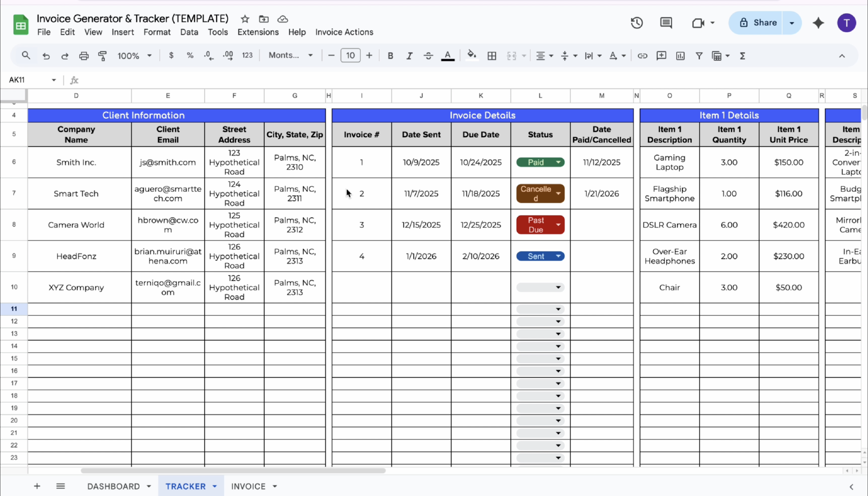
Task: Insert a link using toolbar icon
Action: coord(643,56)
